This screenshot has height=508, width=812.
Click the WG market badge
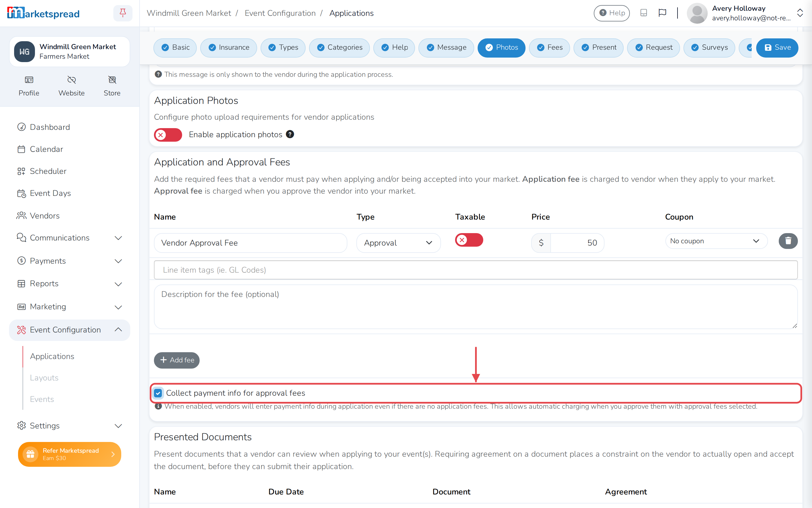25,52
